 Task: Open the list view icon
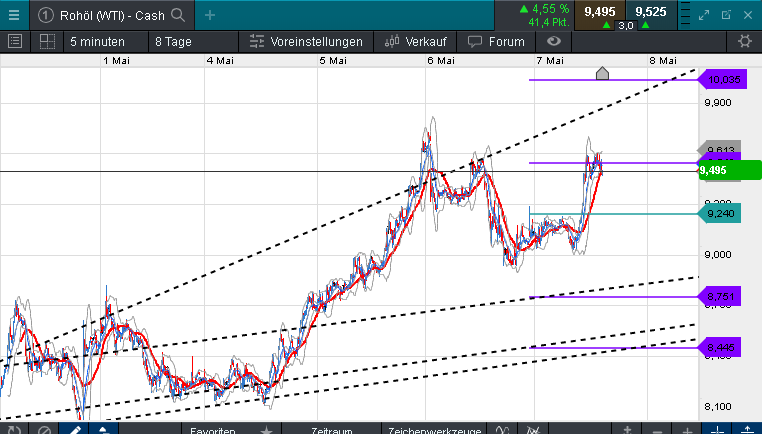pos(15,42)
